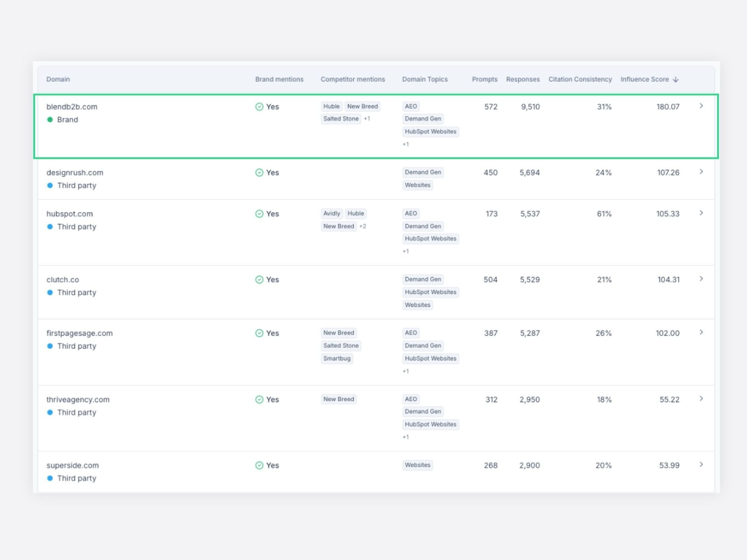Viewport: 747px width, 560px height.
Task: Open the clutch.co domain link
Action: coord(63,280)
